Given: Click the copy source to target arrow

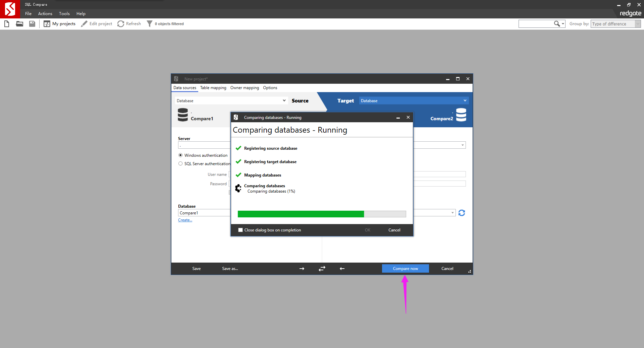Looking at the screenshot, I should coord(302,269).
